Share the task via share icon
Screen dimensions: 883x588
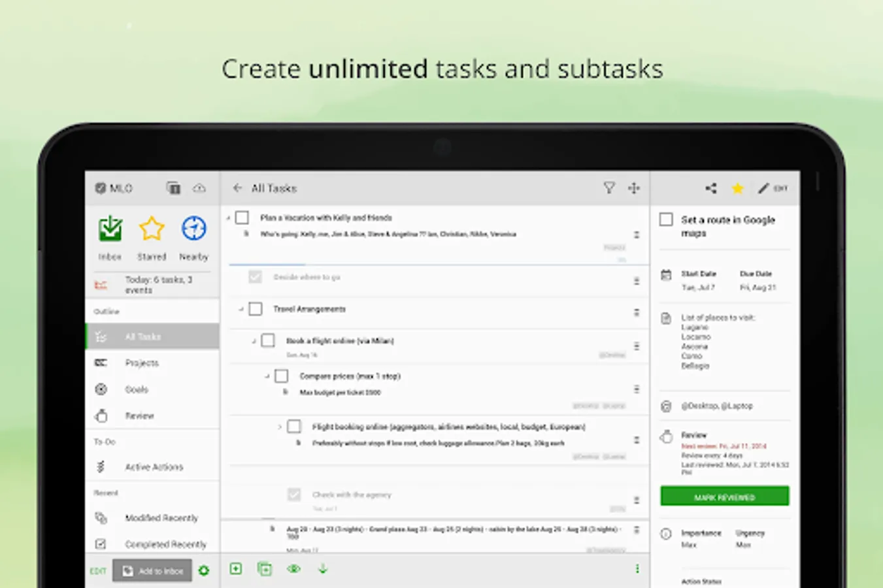tap(711, 188)
